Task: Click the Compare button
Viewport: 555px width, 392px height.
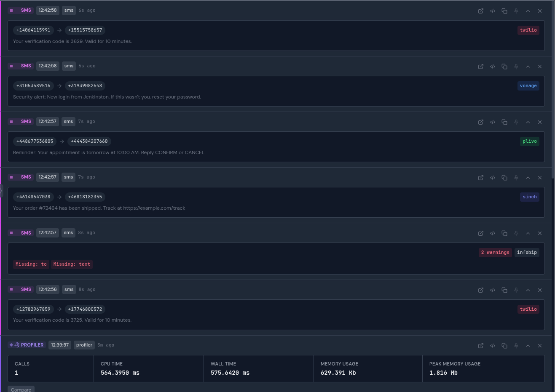Action: (x=21, y=389)
